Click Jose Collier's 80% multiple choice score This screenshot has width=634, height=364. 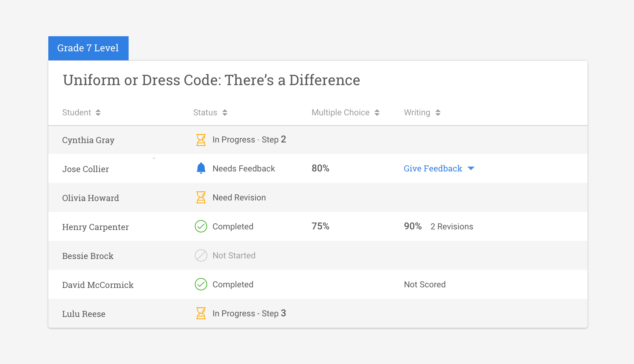(x=320, y=168)
